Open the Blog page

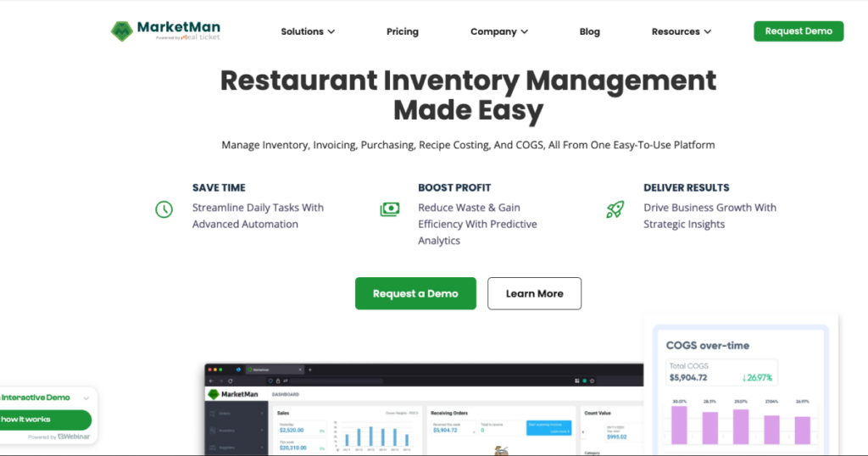coord(590,31)
